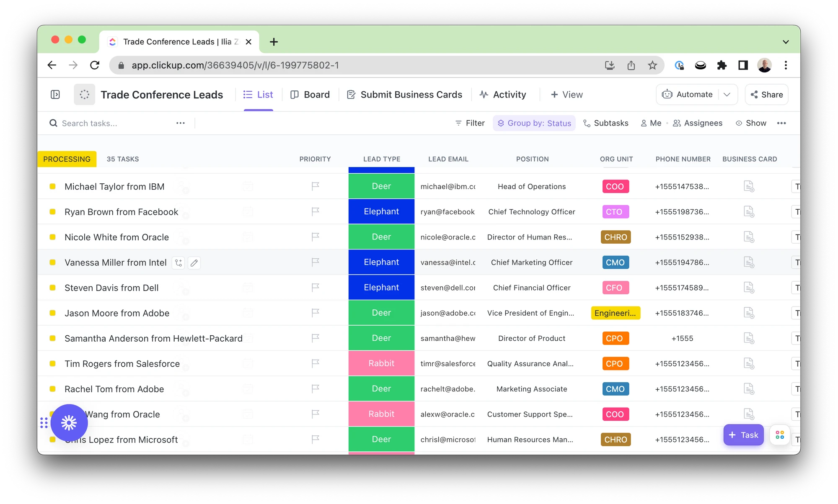Toggle the Assignees filter

(698, 123)
